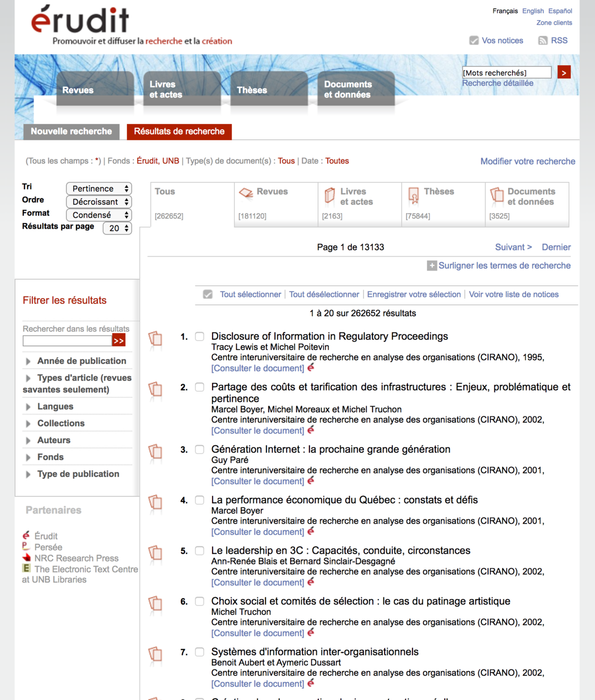Viewport: 595px width, 700px height.
Task: Check box for Systèmes d'information inter-organisationnels
Action: coord(200,652)
